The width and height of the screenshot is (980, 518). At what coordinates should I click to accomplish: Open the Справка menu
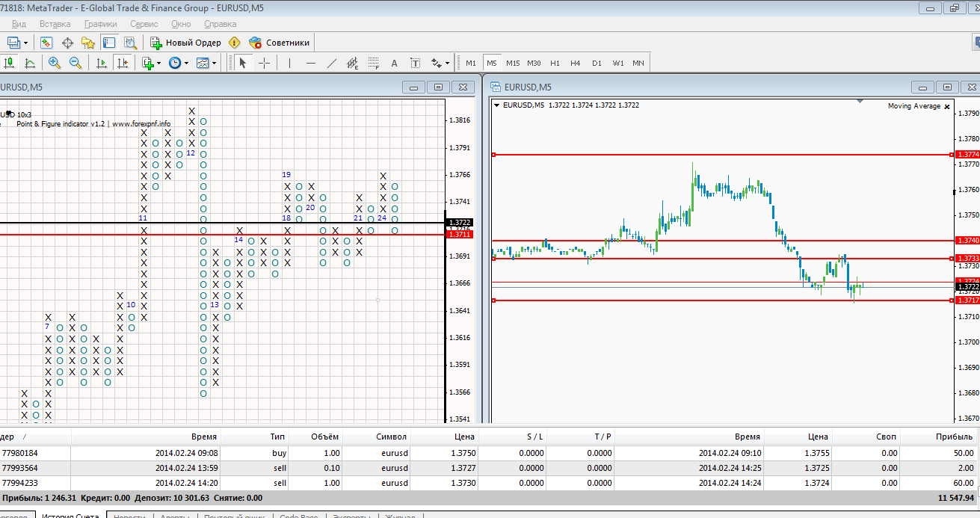221,24
